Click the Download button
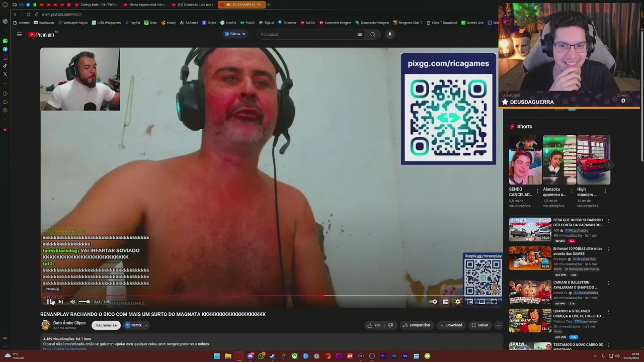The image size is (644, 362). (x=451, y=325)
